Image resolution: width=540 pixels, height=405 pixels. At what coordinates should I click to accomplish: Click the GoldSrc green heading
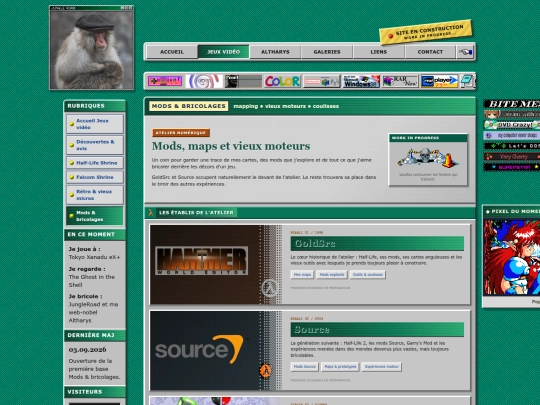click(x=377, y=243)
